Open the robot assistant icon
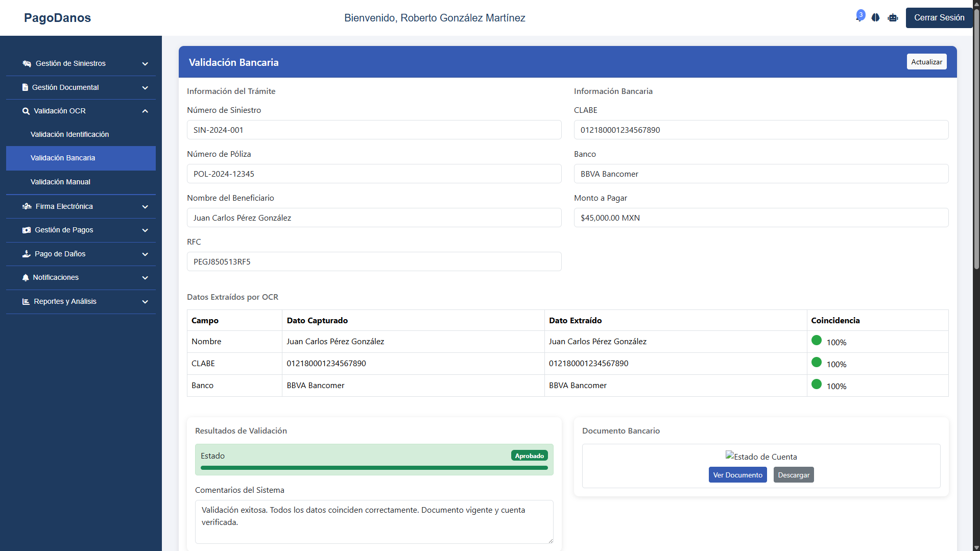980x551 pixels. (x=893, y=17)
